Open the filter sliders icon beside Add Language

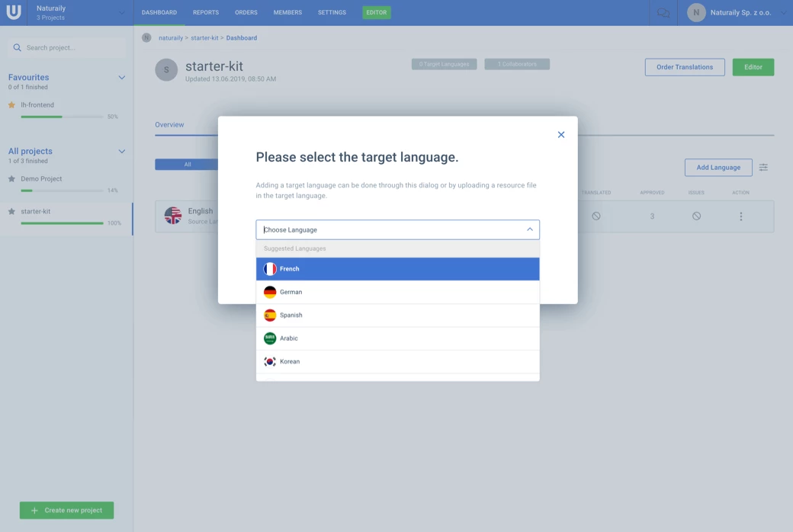[763, 168]
